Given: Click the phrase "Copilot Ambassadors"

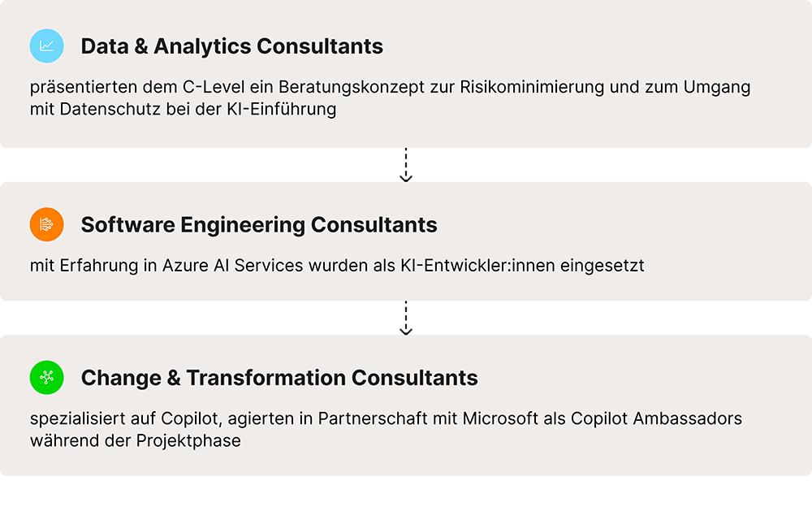Looking at the screenshot, I should pos(656,419).
